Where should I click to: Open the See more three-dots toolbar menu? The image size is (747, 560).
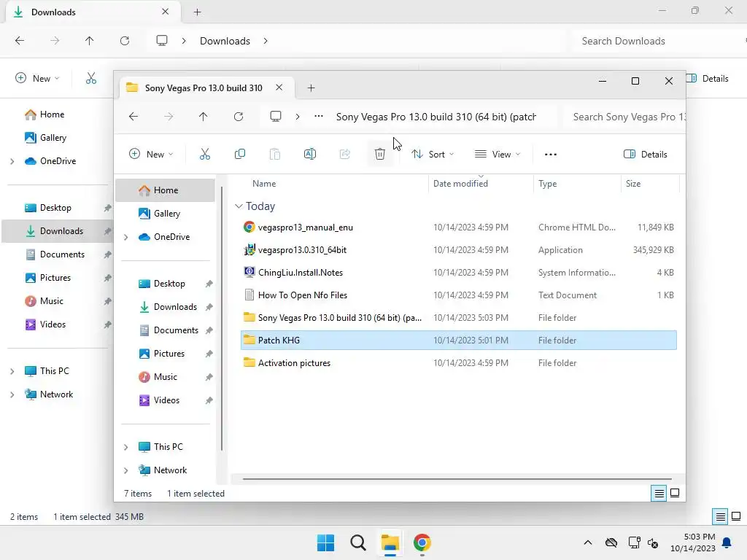point(550,155)
